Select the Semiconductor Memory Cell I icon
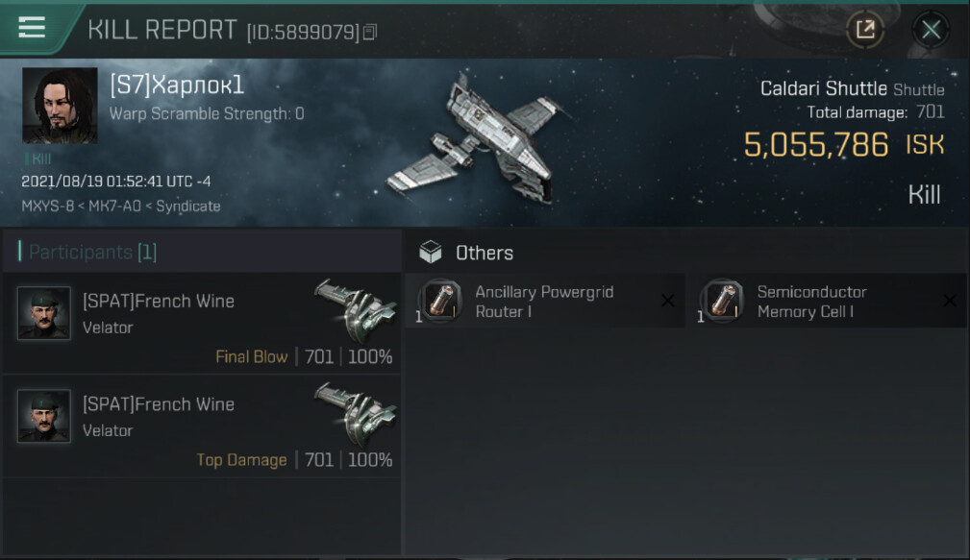Image resolution: width=970 pixels, height=560 pixels. [x=722, y=301]
